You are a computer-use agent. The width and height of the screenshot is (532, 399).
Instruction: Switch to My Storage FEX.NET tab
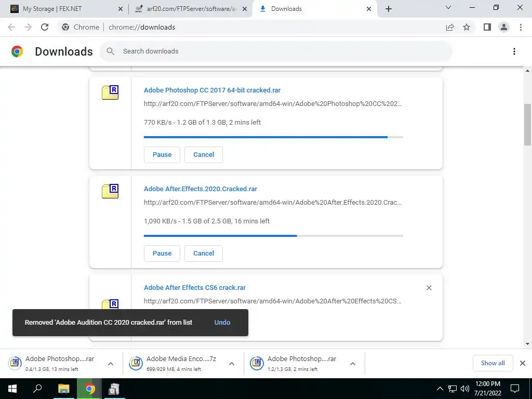(64, 9)
